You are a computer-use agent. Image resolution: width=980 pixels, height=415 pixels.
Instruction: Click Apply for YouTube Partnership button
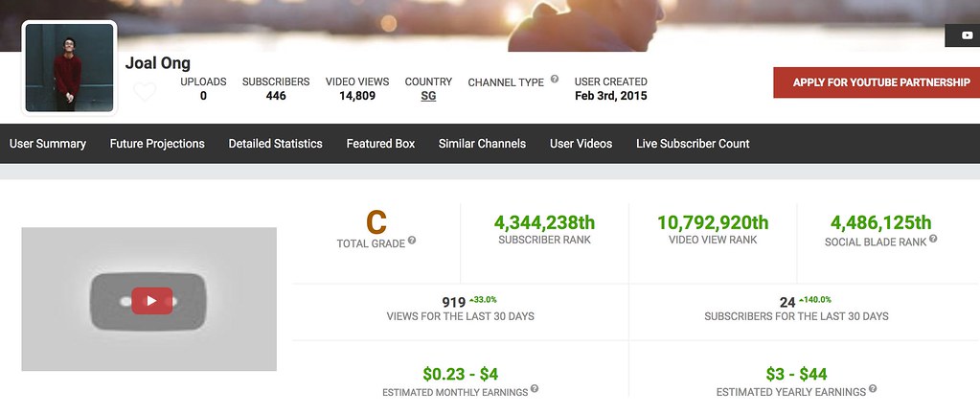tap(877, 82)
